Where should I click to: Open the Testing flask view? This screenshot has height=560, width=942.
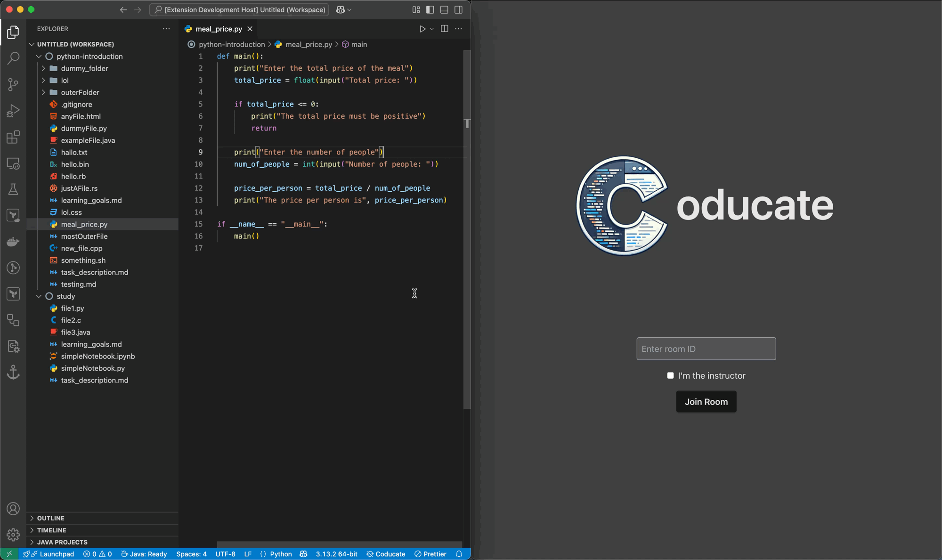click(13, 189)
